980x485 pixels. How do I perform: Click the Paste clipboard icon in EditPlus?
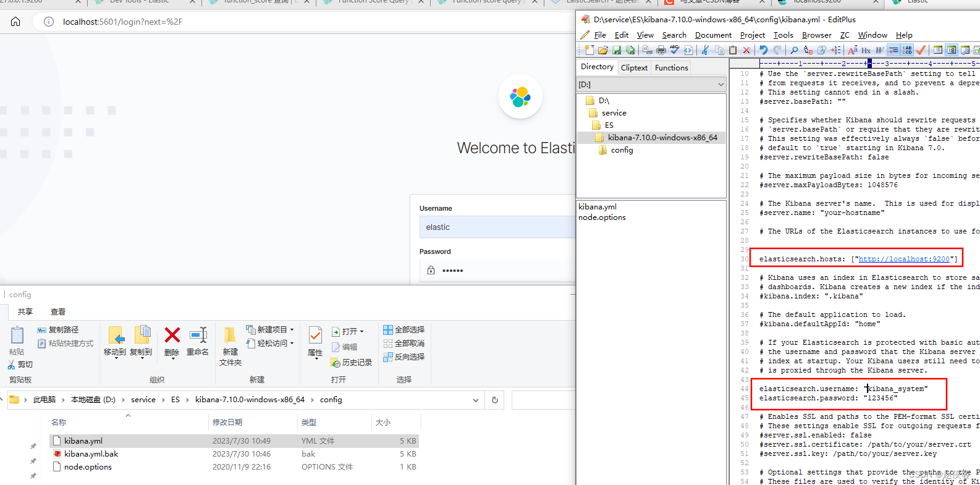coord(733,50)
